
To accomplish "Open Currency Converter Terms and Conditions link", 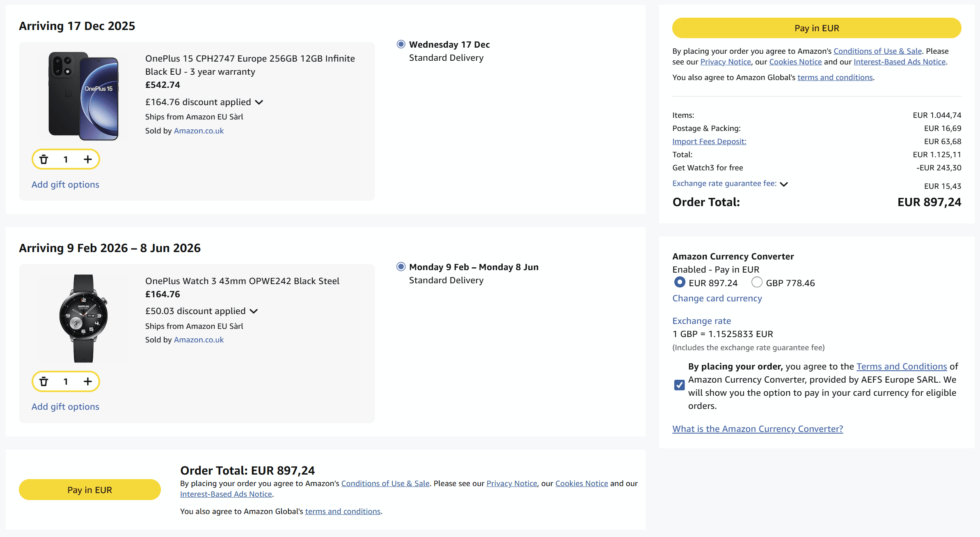I will coord(902,367).
